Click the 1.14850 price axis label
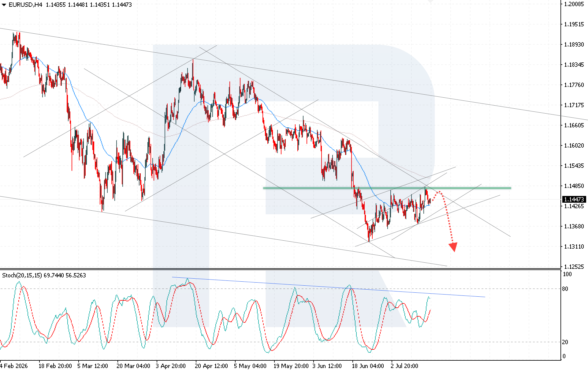Viewport: 588px width, 372px height. pos(574,186)
